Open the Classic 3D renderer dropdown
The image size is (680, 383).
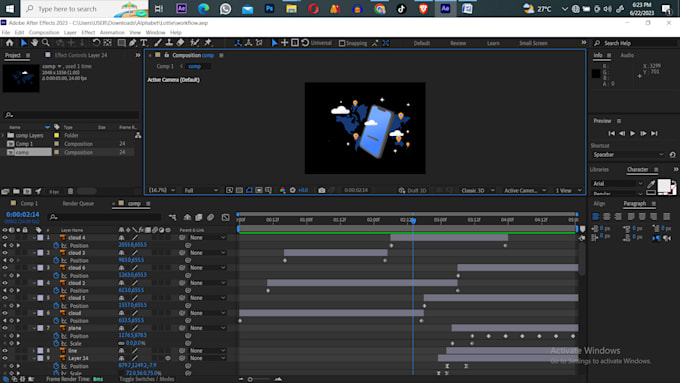[477, 190]
